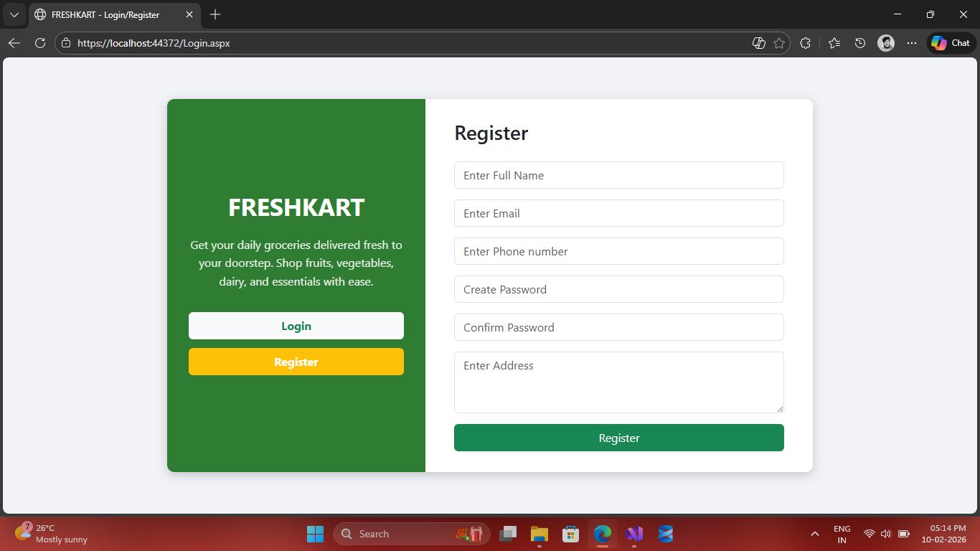Go back using the browser back arrow
This screenshot has width=980, height=551.
pyautogui.click(x=14, y=43)
